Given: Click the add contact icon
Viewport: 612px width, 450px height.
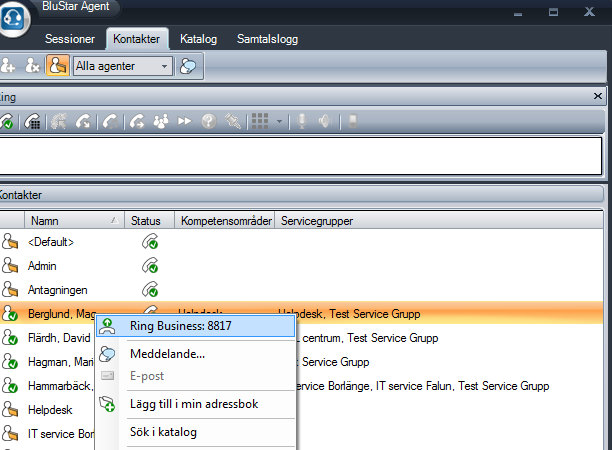Looking at the screenshot, I should [8, 66].
